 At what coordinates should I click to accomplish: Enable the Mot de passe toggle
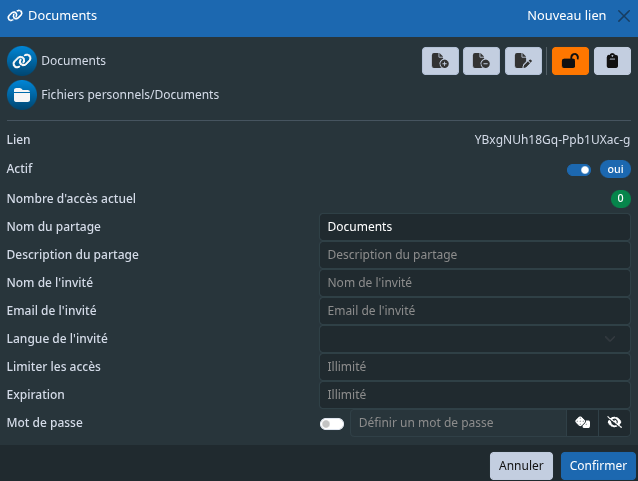[x=332, y=424]
